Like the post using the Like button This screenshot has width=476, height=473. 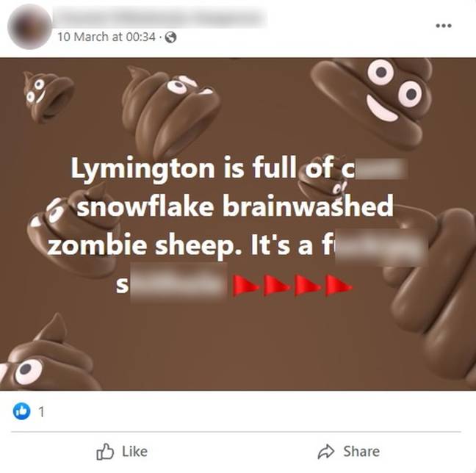tap(122, 452)
